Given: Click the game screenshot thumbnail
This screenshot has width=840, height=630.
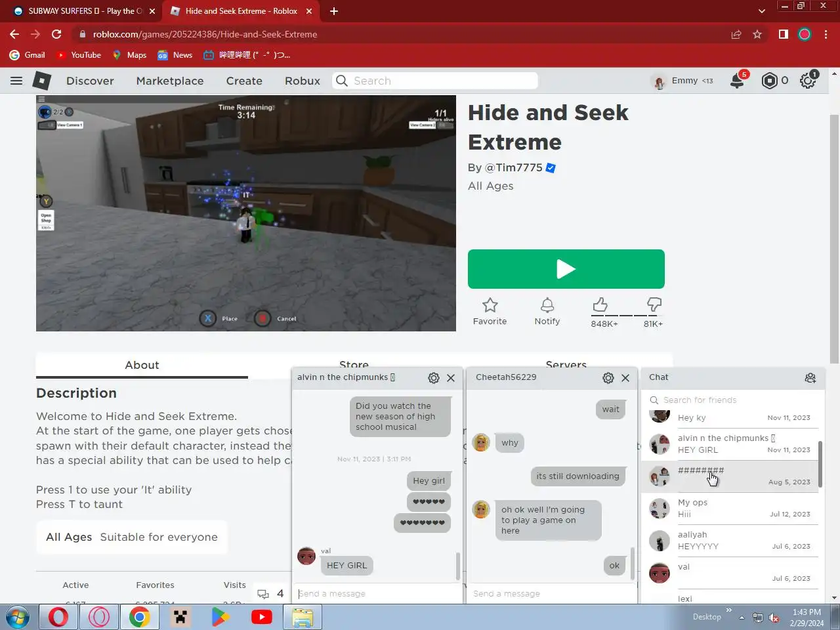Looking at the screenshot, I should (246, 213).
